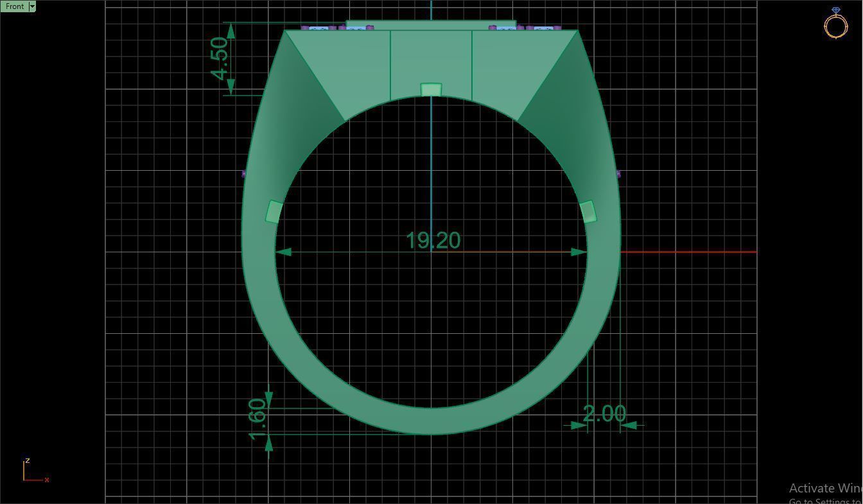
Task: Click the left side control point handle
Action: (x=275, y=212)
